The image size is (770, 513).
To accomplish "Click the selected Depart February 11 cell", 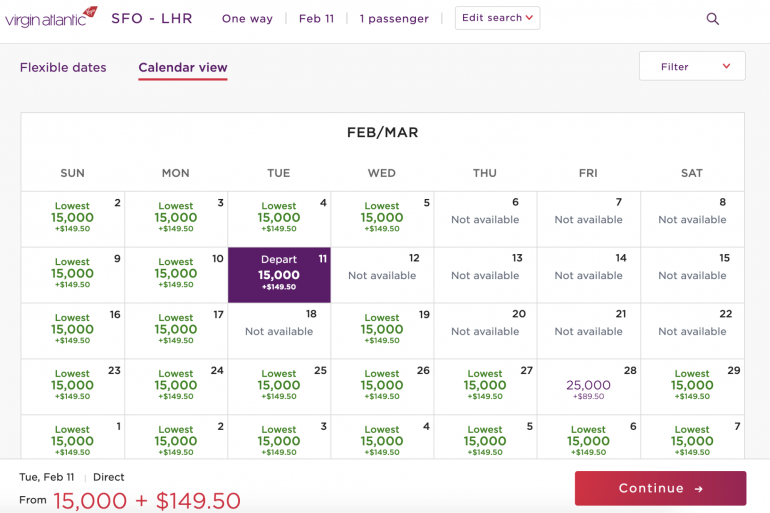I will pos(279,275).
